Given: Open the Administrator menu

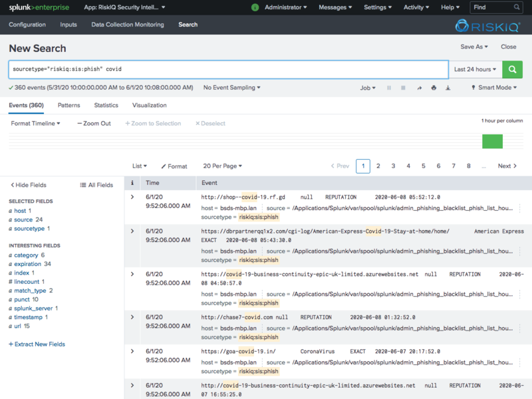Looking at the screenshot, I should coord(286,7).
